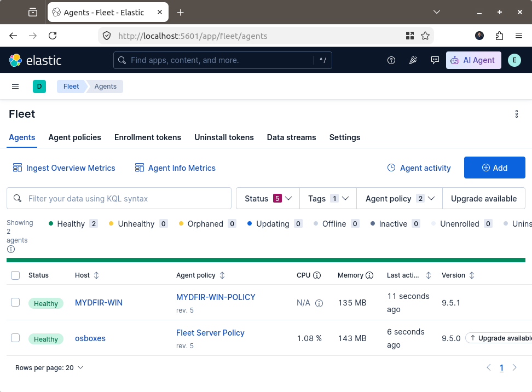Click version 9.5.1 cell
The image size is (532, 392).
451,303
